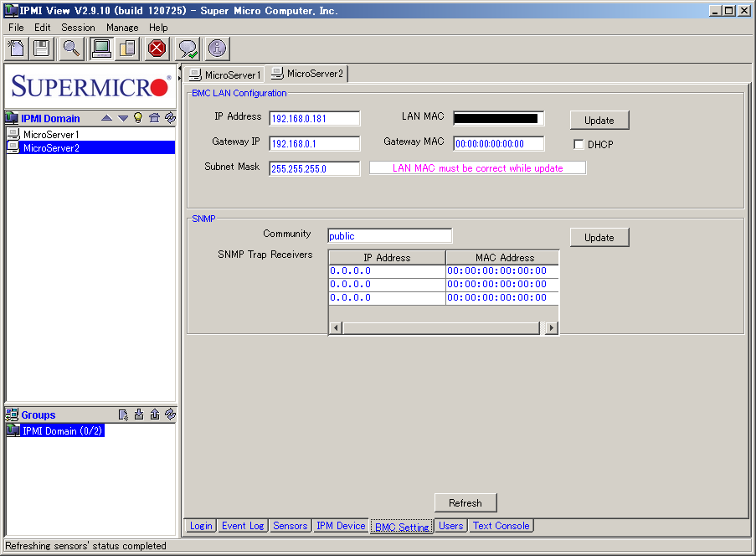Open the Text Console bottom tab
The image size is (756, 556).
501,526
